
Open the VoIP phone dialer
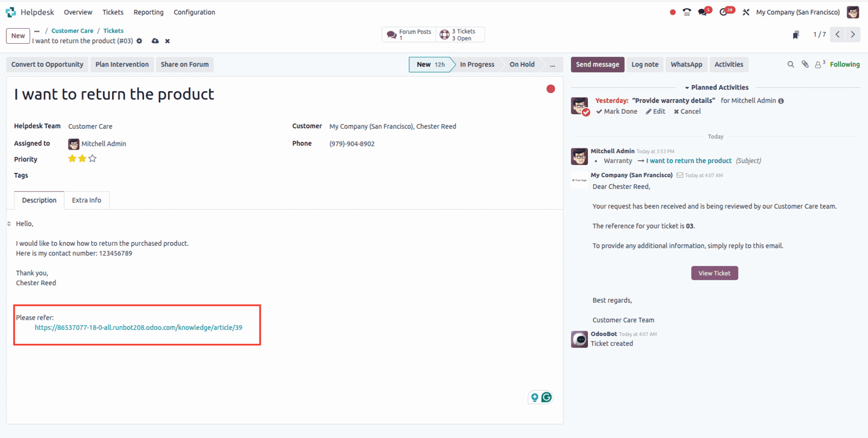click(687, 12)
